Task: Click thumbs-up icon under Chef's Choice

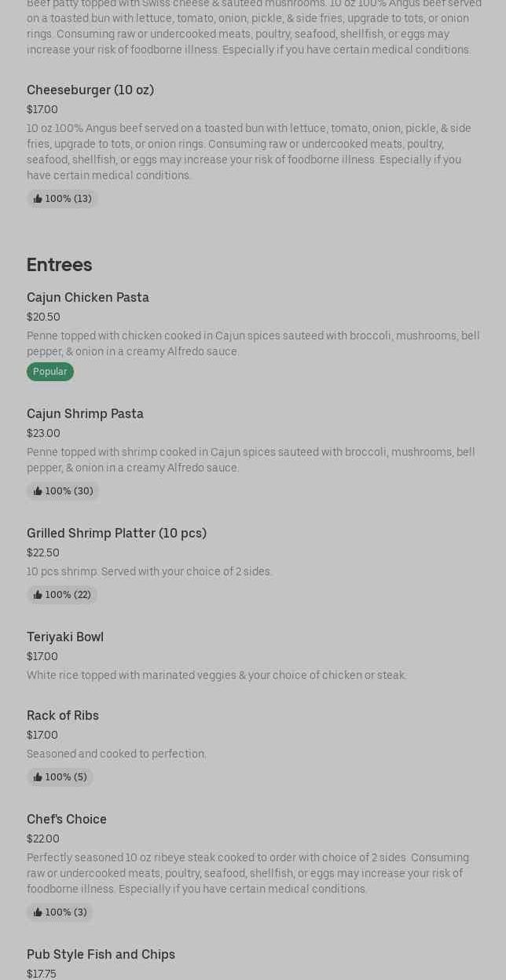Action: [x=38, y=912]
